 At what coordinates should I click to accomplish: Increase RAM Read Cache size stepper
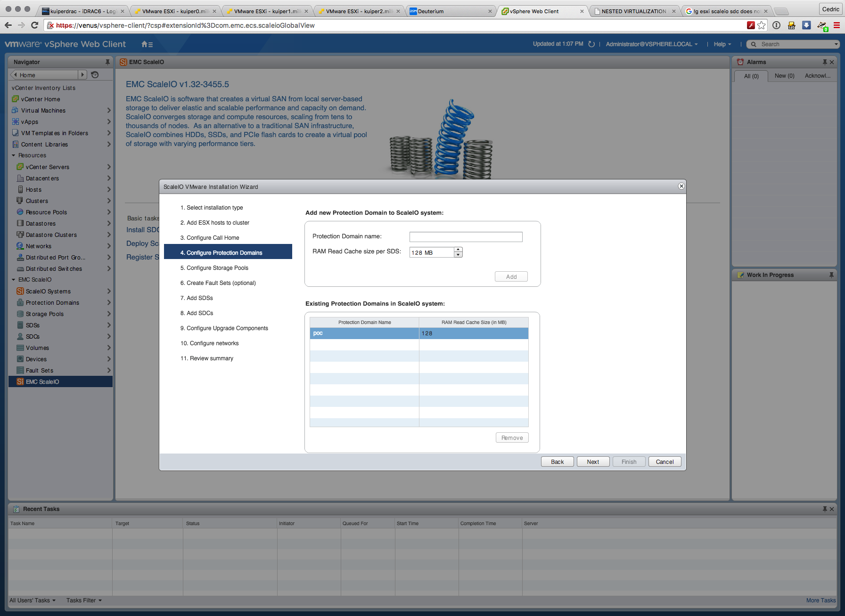click(458, 250)
